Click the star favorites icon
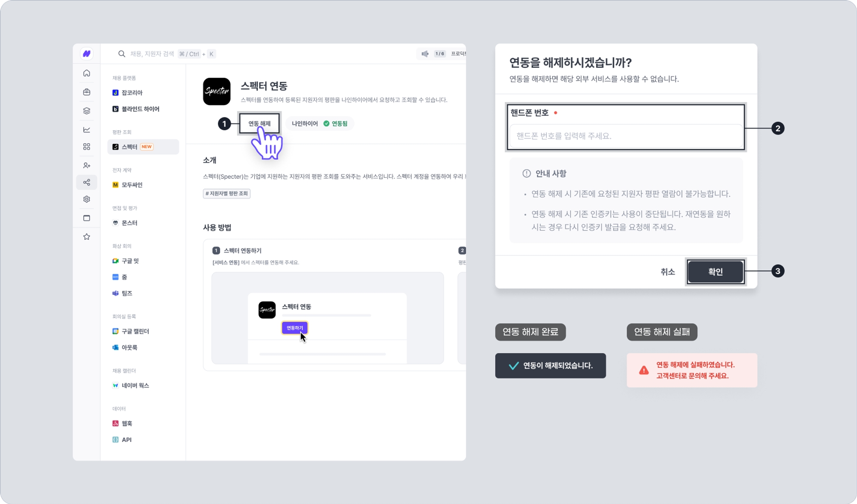This screenshot has width=857, height=504. 87,237
